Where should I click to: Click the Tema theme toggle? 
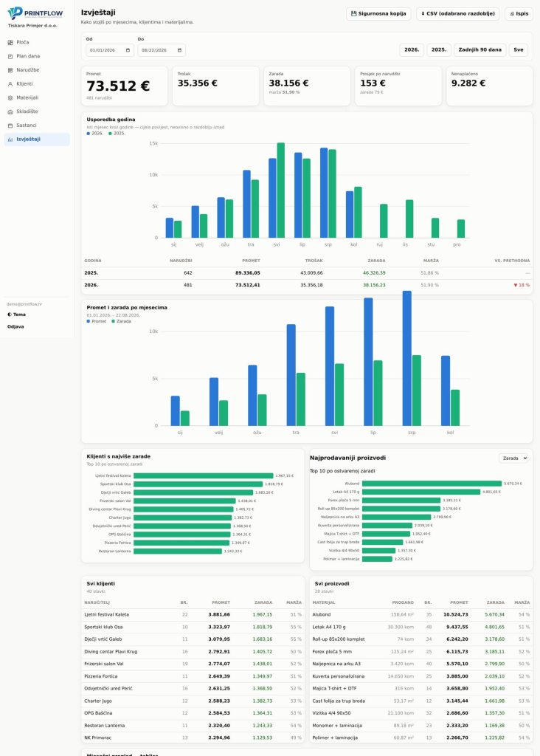(16, 315)
